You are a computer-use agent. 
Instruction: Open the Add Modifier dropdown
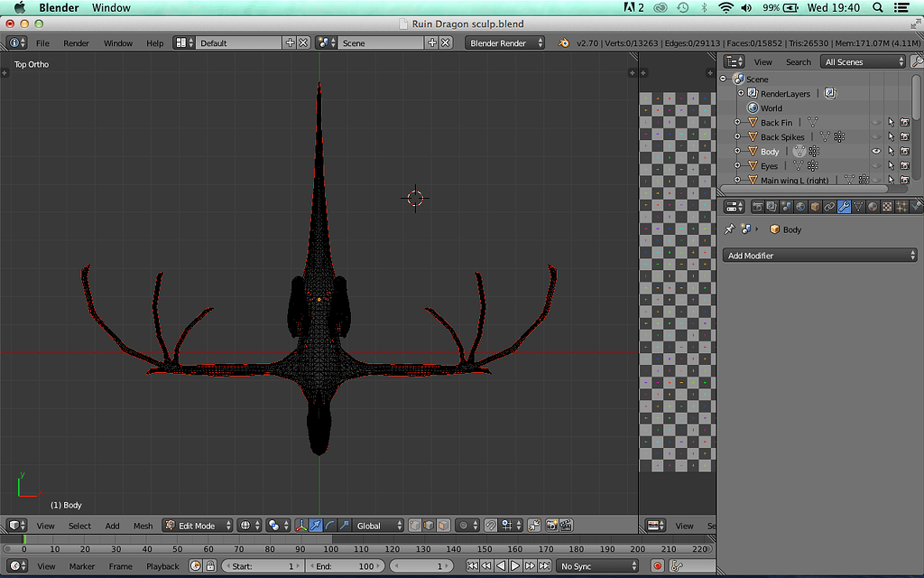(820, 256)
